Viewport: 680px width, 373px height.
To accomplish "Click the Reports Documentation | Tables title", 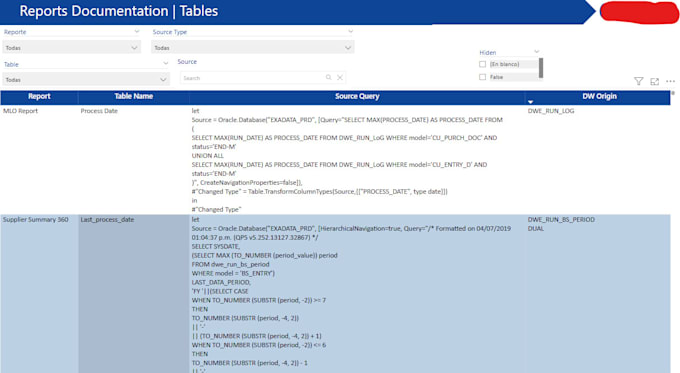I will coord(119,11).
